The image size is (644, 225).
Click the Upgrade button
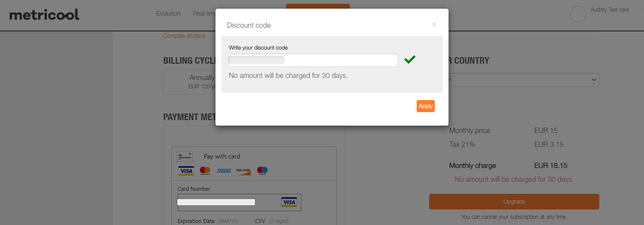(x=514, y=201)
